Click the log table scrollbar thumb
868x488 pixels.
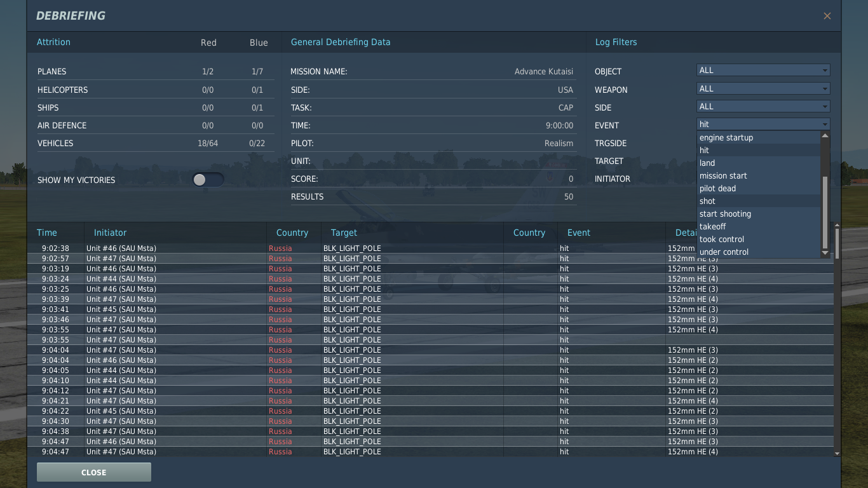coord(837,243)
